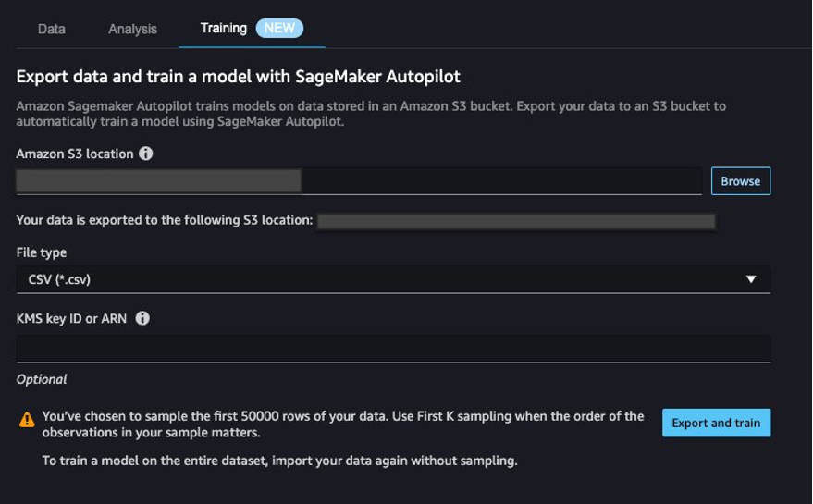Viewport: 813px width, 504px height.
Task: Click the First K sampling warning message
Action: pyautogui.click(x=343, y=424)
